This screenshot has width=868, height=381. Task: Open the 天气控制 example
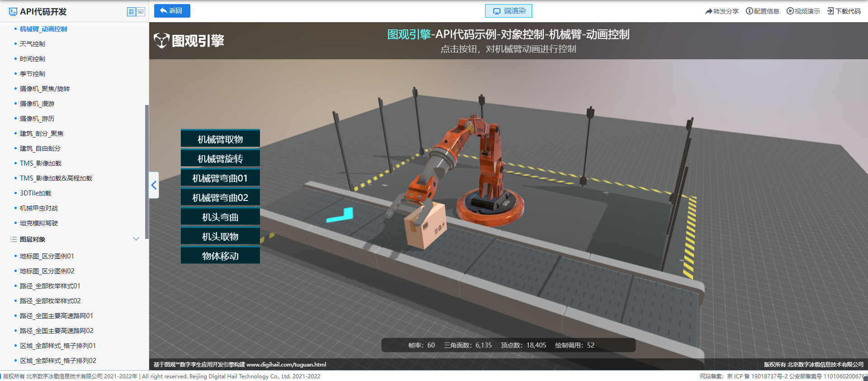pos(33,44)
